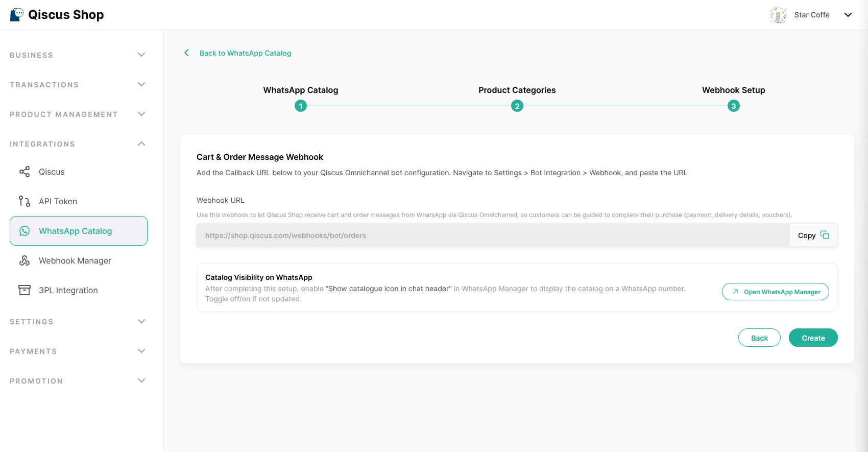This screenshot has width=868, height=452.
Task: Click step 1 WhatsApp Catalog circle
Action: [x=301, y=106]
